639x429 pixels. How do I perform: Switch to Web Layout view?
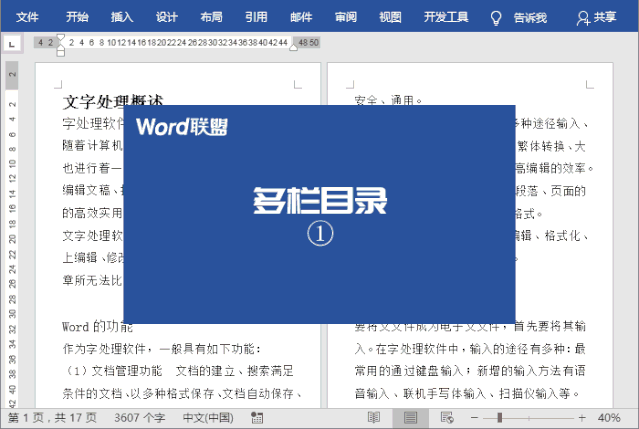click(447, 418)
